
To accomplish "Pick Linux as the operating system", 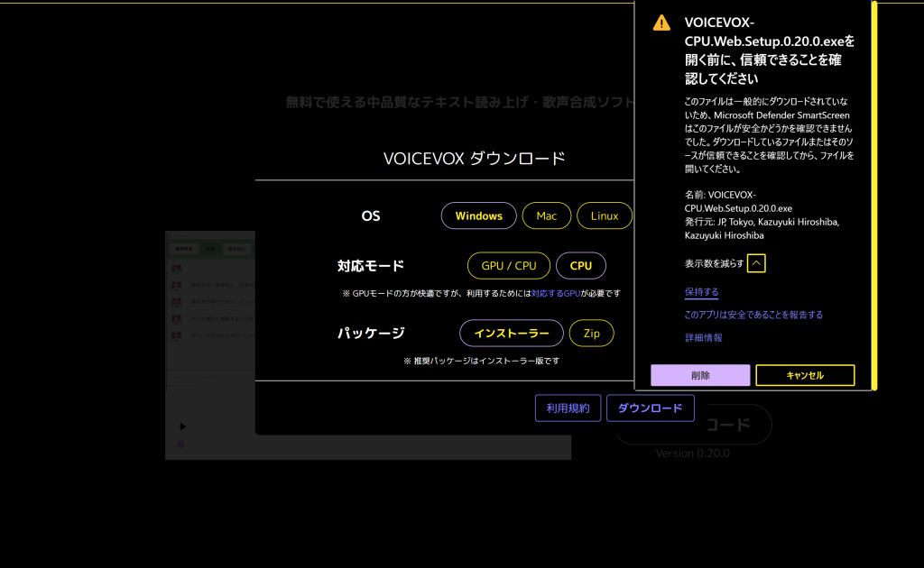I will (605, 216).
